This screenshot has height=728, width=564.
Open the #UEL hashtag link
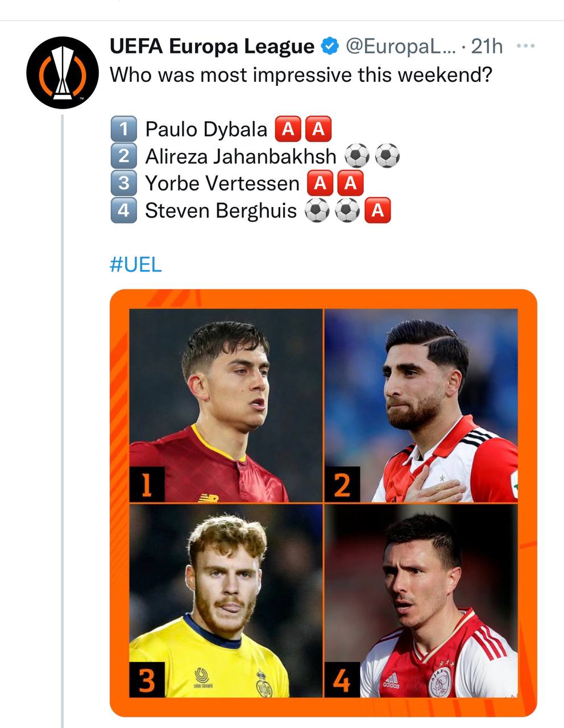tap(135, 264)
